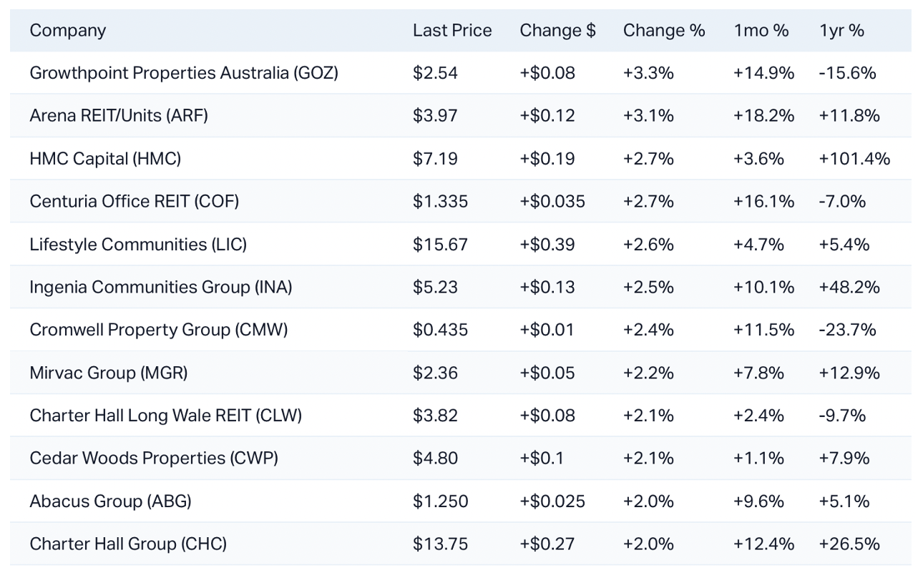Open Abacus Group (ABG) row
Image resolution: width=923 pixels, height=588 pixels.
point(111,501)
